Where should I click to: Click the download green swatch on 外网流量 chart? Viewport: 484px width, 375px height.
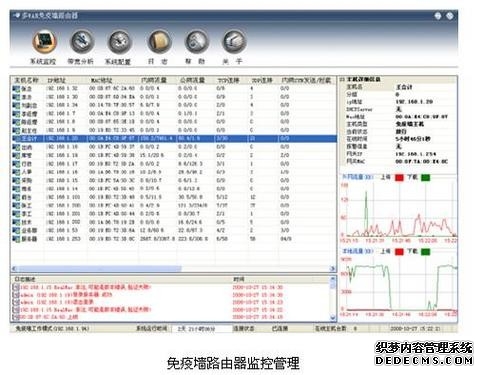point(425,178)
